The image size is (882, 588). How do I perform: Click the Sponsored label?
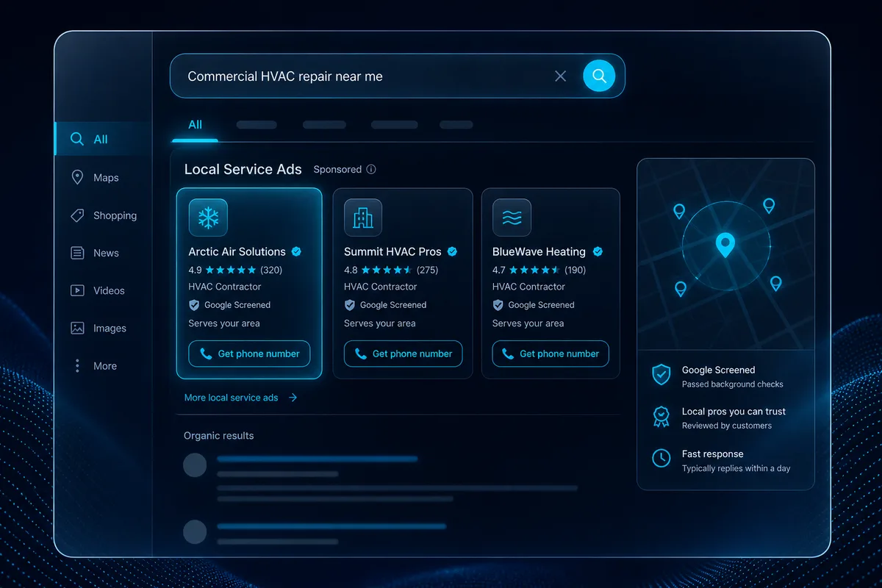coord(337,169)
